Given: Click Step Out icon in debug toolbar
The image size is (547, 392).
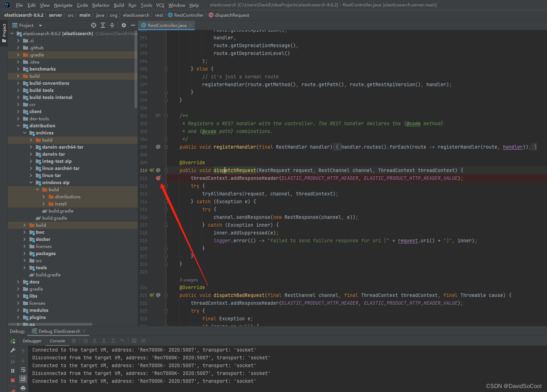Looking at the screenshot, I should pos(113,341).
